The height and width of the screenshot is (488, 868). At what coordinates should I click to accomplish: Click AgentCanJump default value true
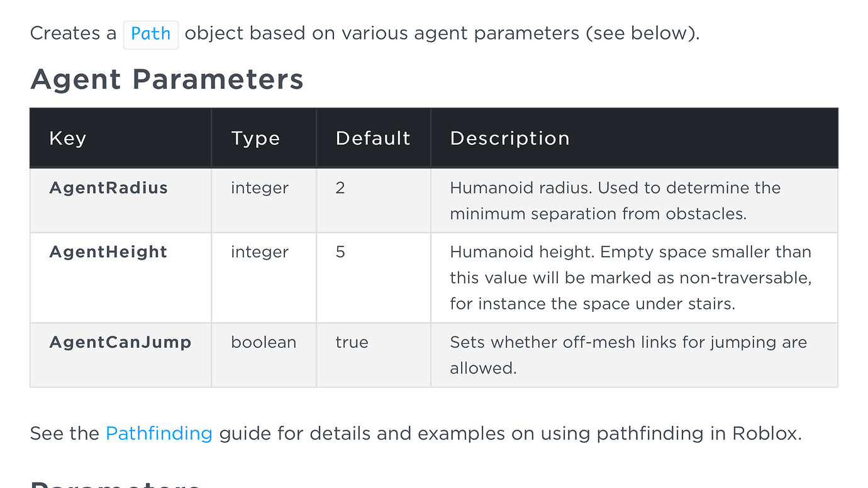352,342
